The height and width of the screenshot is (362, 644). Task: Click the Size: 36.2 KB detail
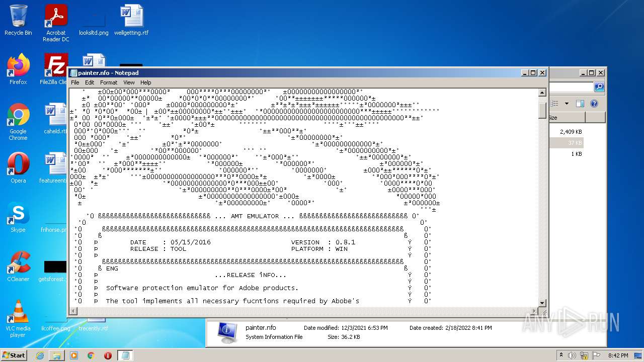344,337
